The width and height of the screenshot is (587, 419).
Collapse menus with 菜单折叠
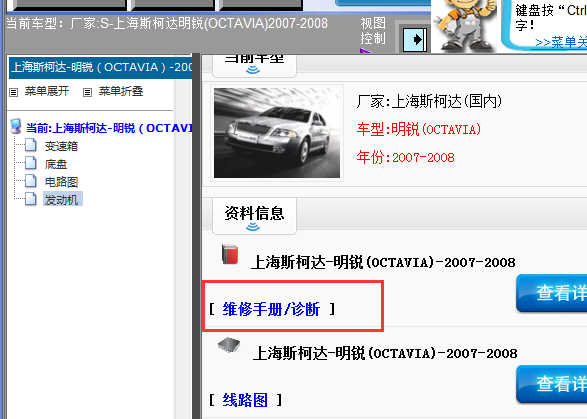point(121,91)
